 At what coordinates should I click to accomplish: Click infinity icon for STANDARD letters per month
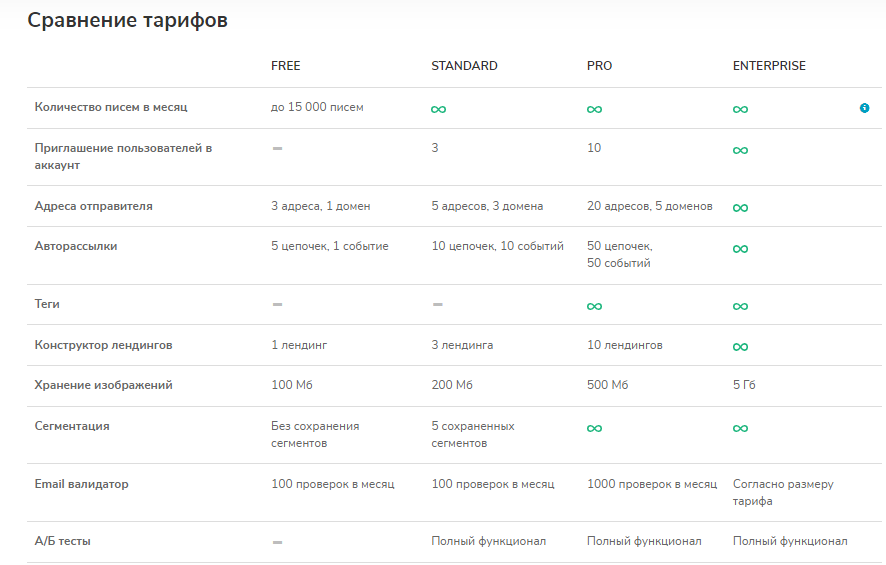(x=438, y=109)
